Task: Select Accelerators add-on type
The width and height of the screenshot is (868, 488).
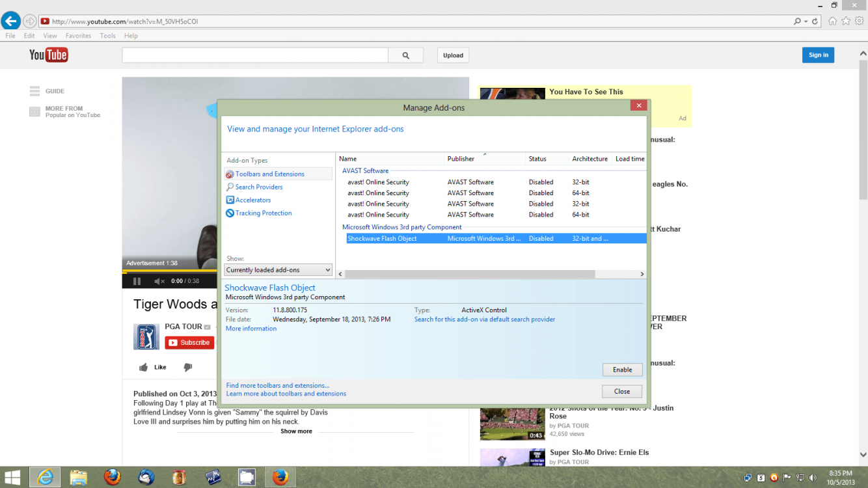Action: click(x=253, y=200)
